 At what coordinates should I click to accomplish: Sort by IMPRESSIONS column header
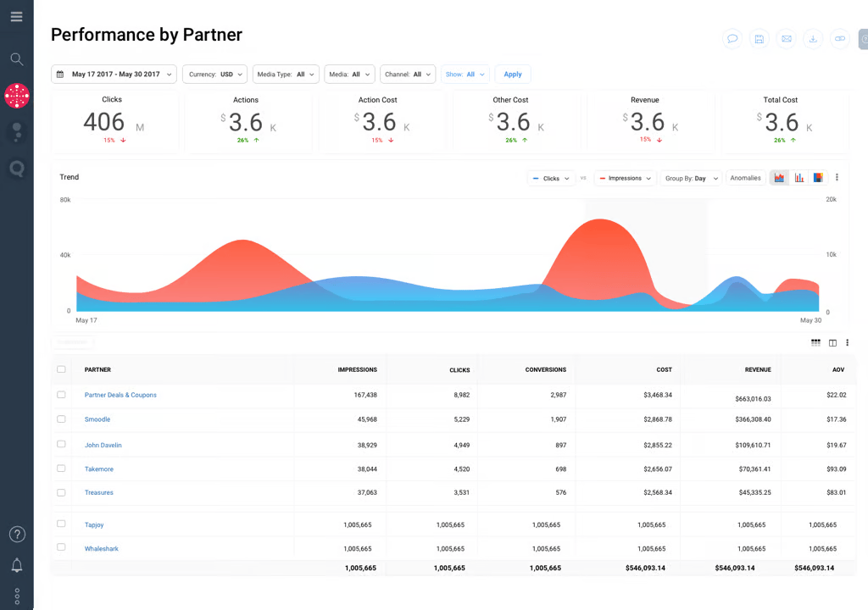[357, 369]
